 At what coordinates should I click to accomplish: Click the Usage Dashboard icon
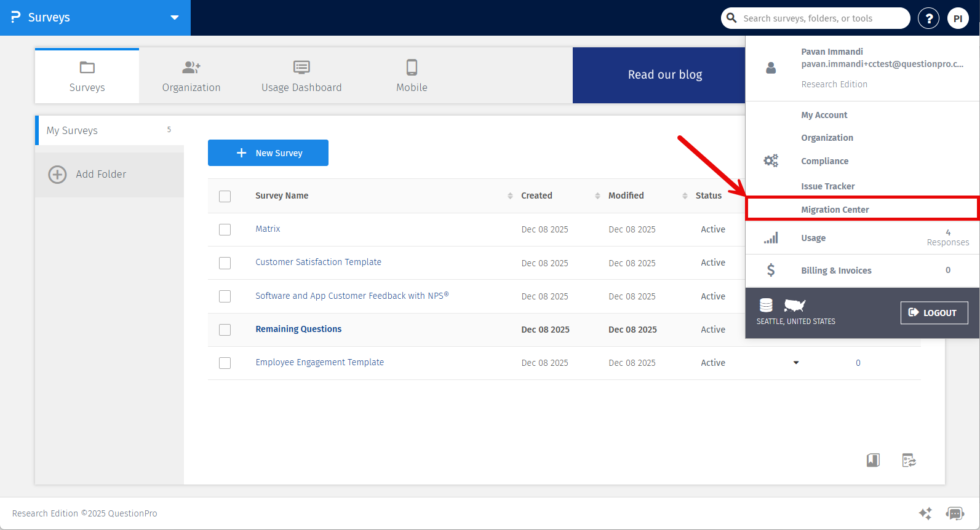pos(301,68)
